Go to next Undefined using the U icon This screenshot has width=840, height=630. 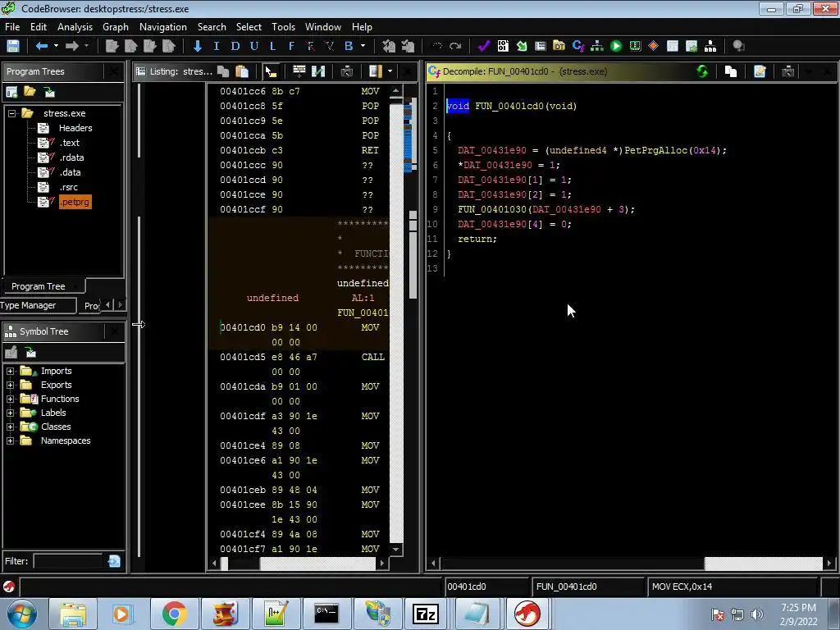point(254,46)
